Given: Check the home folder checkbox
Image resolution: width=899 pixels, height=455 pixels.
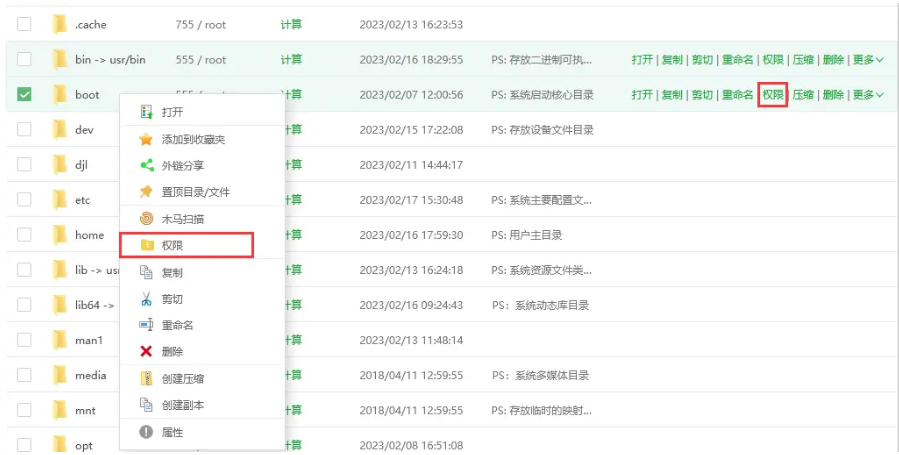Looking at the screenshot, I should click(x=24, y=234).
